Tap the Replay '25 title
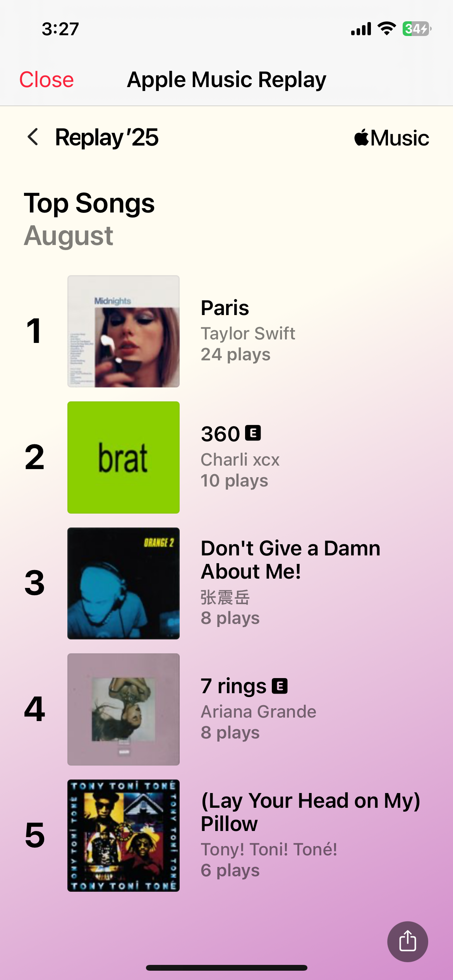This screenshot has width=453, height=980. tap(107, 137)
